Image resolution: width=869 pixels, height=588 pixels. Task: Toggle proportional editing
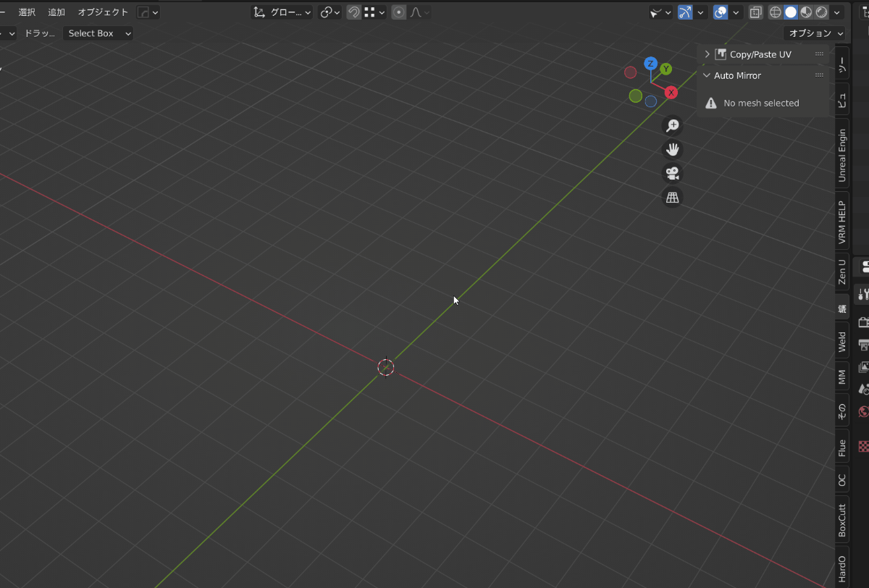398,12
